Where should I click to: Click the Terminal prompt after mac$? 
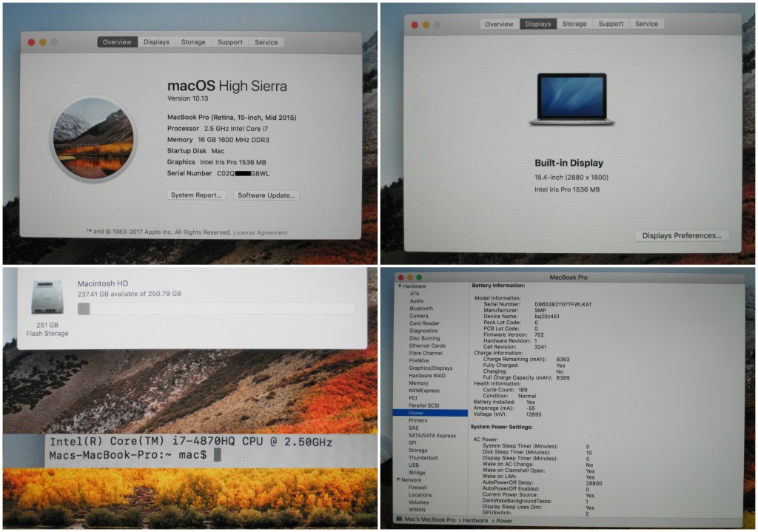pos(217,454)
